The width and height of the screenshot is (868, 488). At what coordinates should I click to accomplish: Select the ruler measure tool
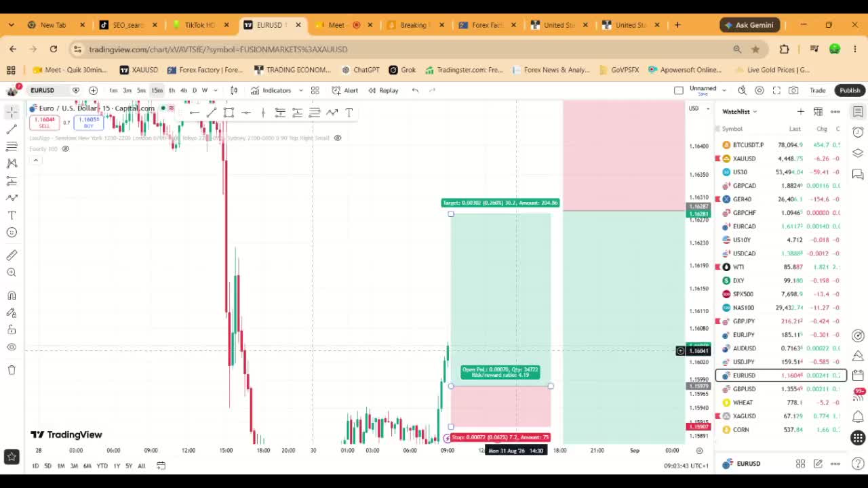click(x=12, y=256)
